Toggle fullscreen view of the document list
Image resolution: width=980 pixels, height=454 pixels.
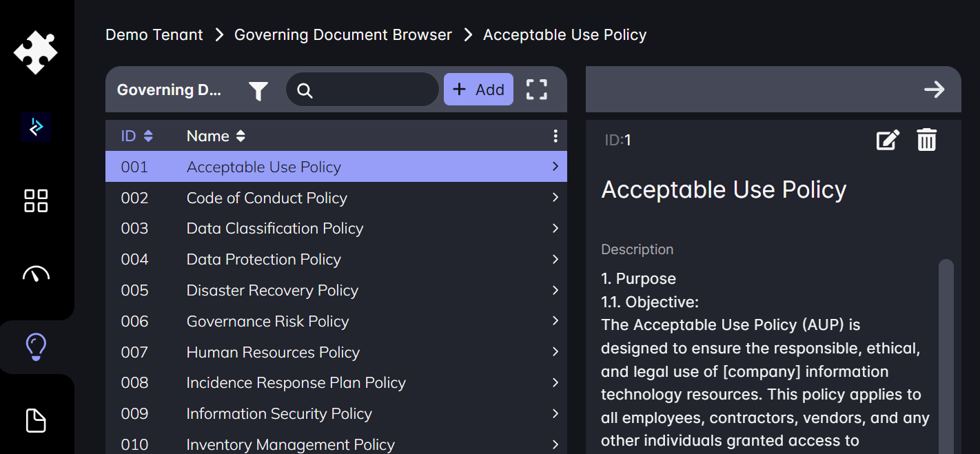pos(536,89)
